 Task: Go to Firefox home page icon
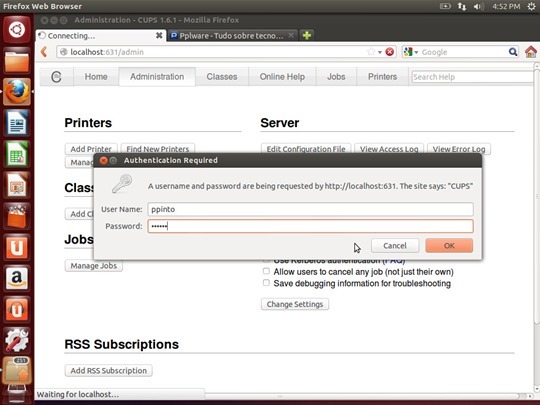pos(531,52)
